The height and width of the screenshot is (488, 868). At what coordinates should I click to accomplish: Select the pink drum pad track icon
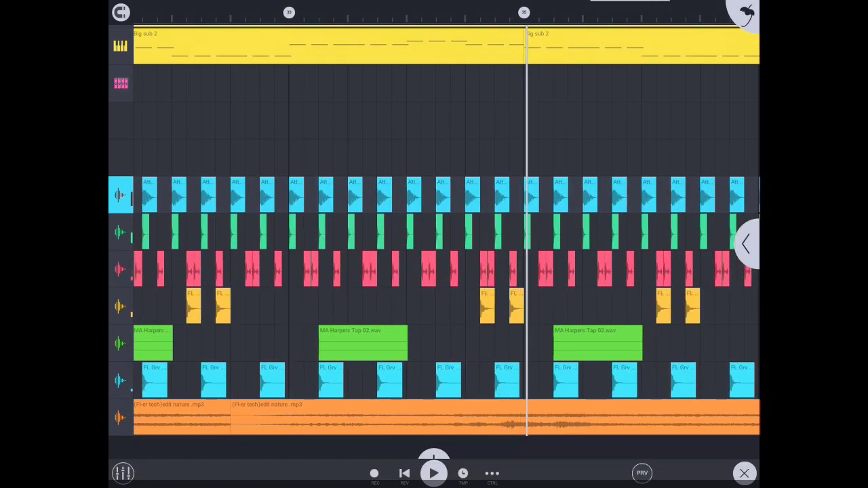121,83
